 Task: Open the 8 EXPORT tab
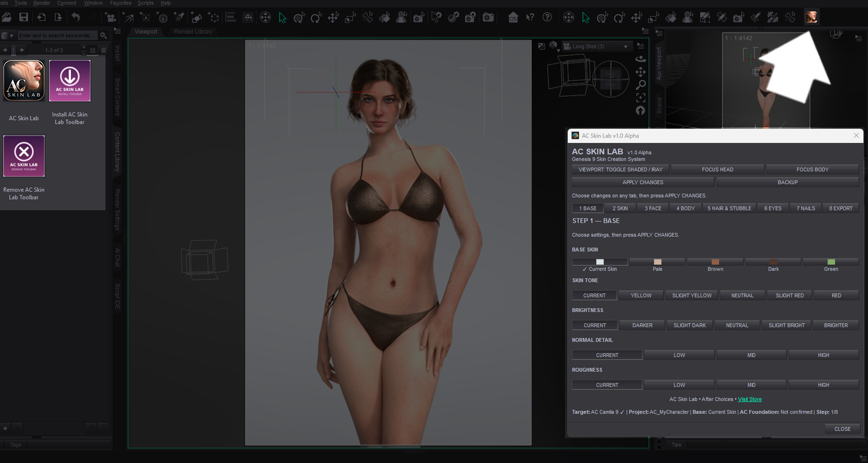[841, 208]
